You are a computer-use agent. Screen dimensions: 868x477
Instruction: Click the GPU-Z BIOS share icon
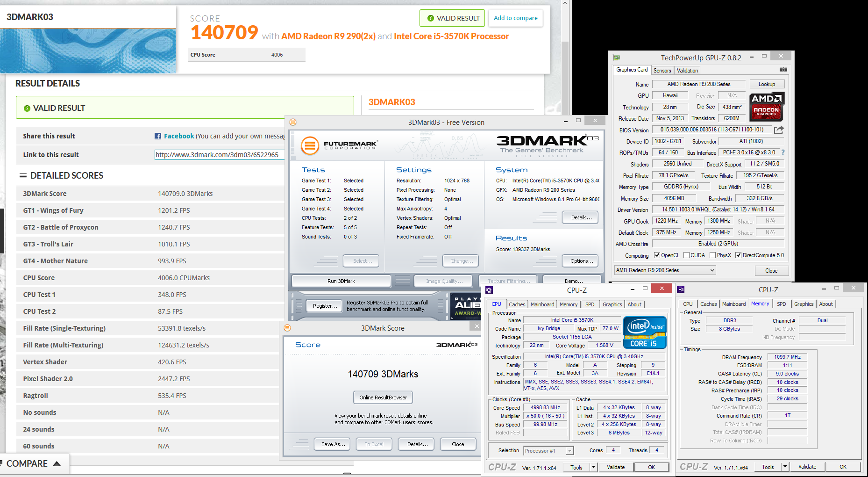779,130
